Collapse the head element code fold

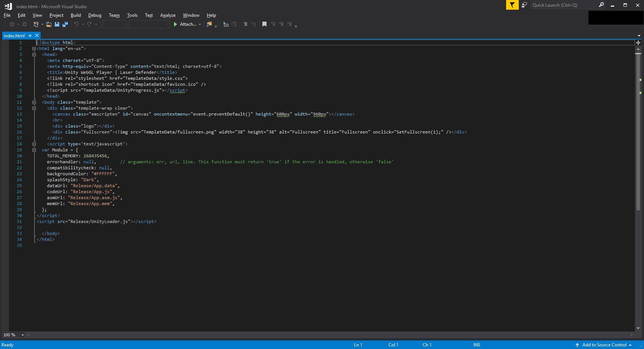[x=34, y=54]
